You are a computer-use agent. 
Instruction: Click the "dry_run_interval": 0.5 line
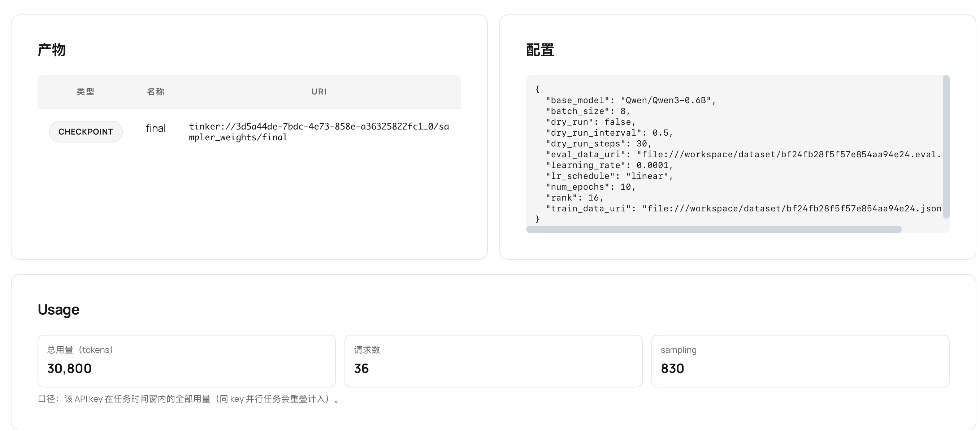609,133
